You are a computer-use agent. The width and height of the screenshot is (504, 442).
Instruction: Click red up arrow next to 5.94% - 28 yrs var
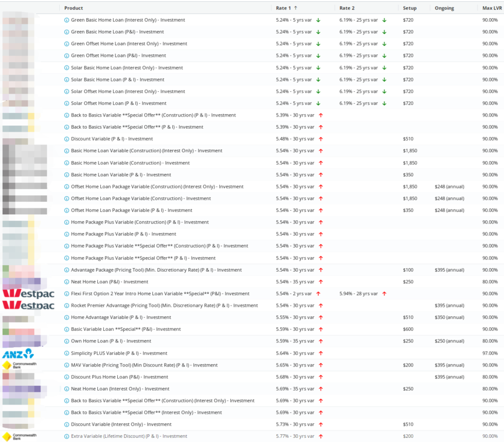[384, 294]
